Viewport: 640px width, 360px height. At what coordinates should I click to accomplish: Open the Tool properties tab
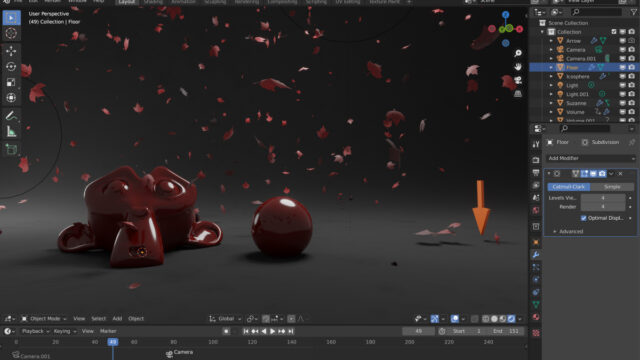pyautogui.click(x=536, y=144)
